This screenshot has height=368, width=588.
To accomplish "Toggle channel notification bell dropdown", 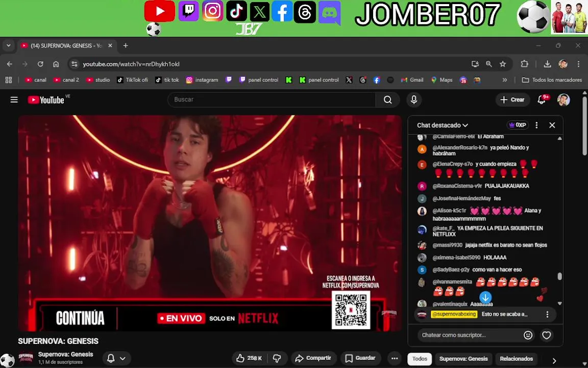I will point(116,358).
